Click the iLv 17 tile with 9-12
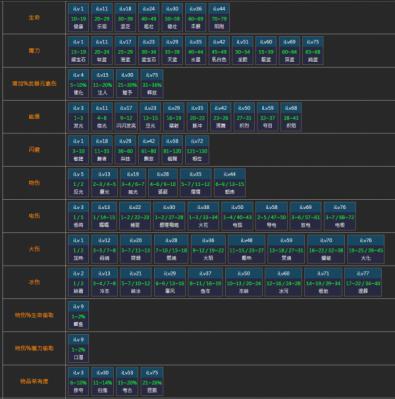395x399 pixels. 126,117
